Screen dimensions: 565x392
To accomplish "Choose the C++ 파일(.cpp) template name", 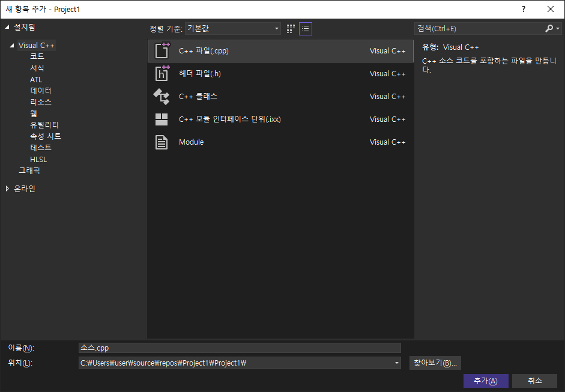I will click(x=204, y=51).
